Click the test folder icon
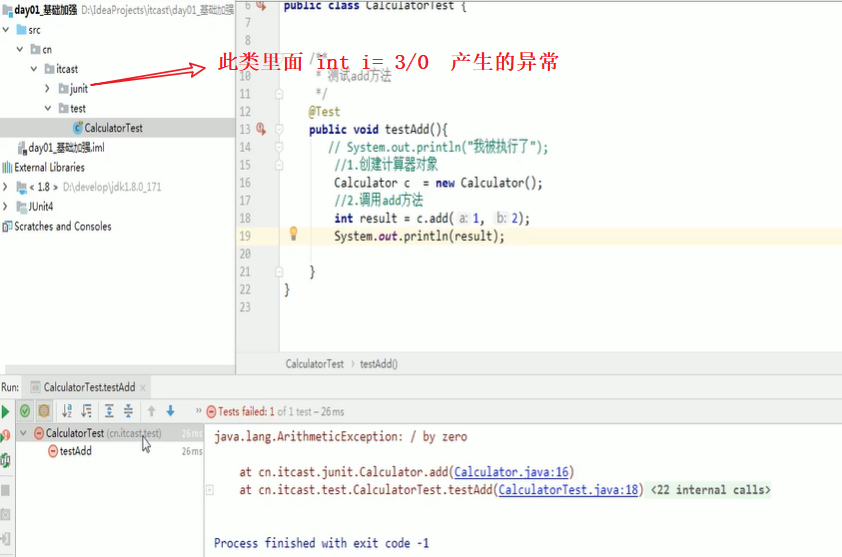Screen dimensions: 842x557 point(63,108)
